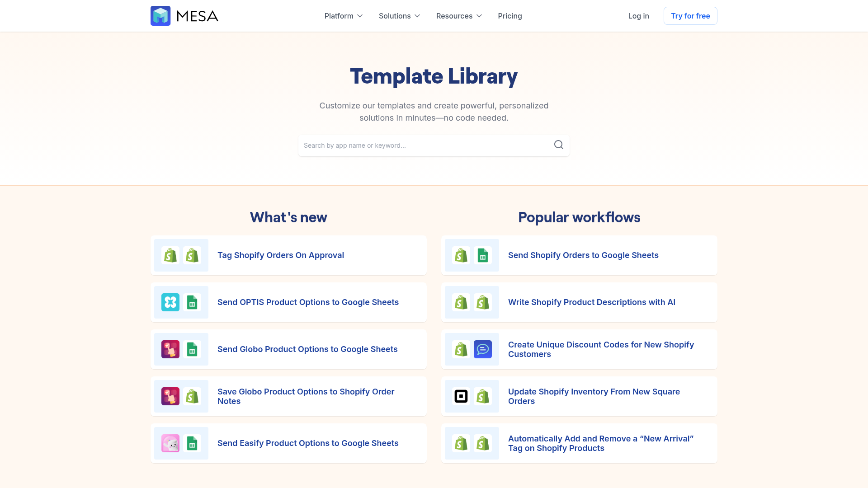Click the OPTIS app icon
Screen dimensions: 868x488
170,302
